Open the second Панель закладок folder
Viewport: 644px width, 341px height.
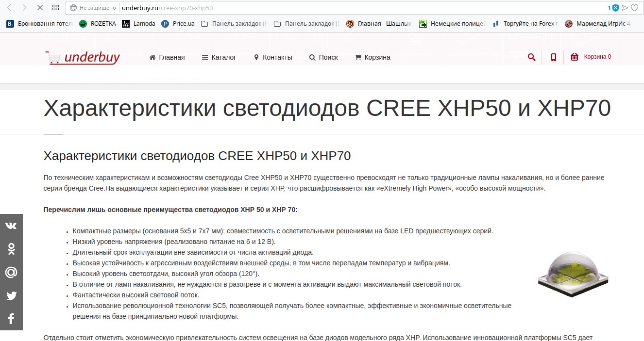307,23
